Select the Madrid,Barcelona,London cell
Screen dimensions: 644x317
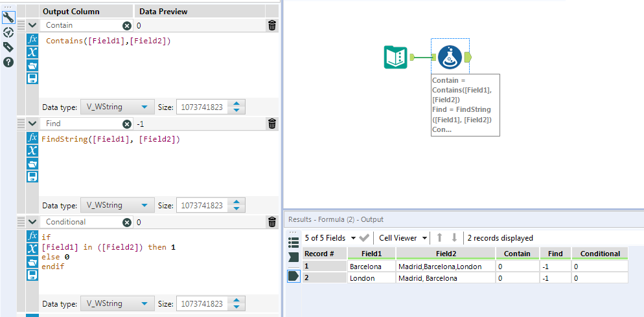click(446, 267)
